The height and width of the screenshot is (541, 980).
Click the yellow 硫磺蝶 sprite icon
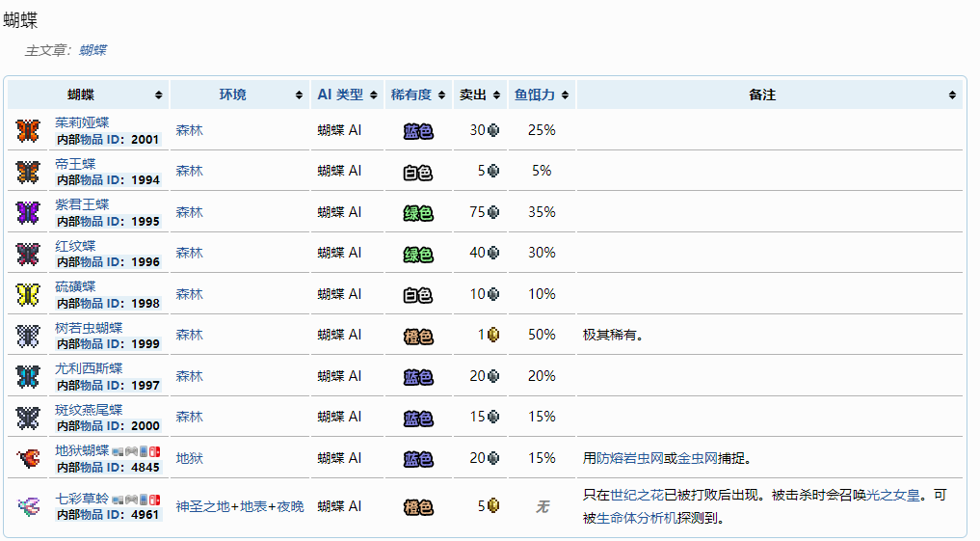[x=28, y=294]
